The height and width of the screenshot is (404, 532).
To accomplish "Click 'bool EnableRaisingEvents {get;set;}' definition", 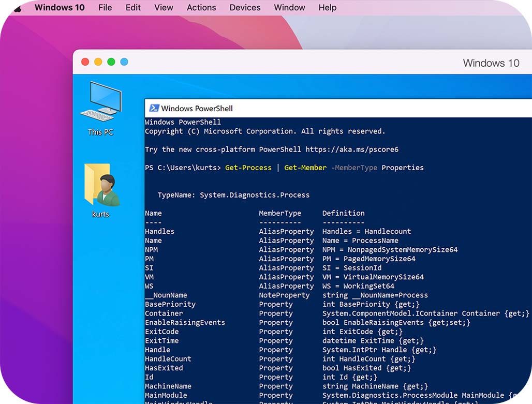I will pyautogui.click(x=396, y=323).
